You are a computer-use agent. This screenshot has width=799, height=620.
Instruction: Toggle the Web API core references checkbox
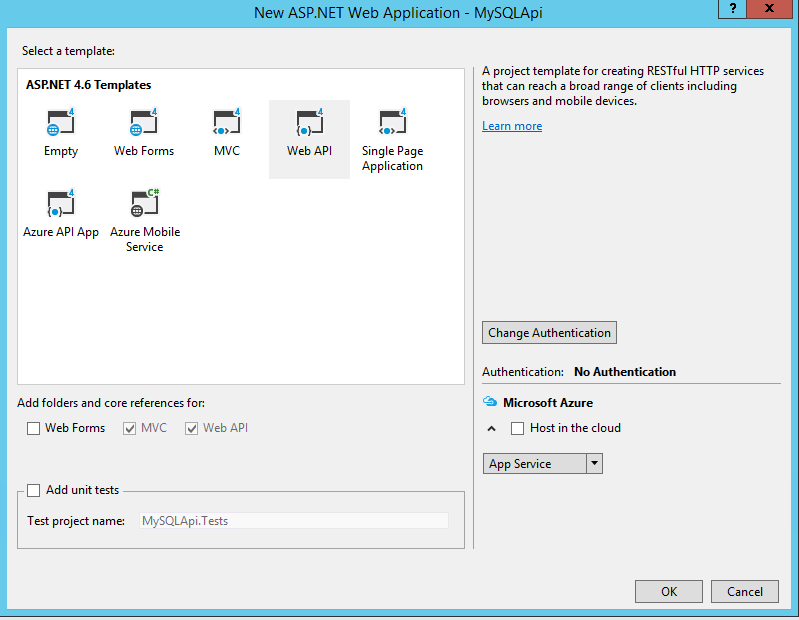tap(192, 428)
